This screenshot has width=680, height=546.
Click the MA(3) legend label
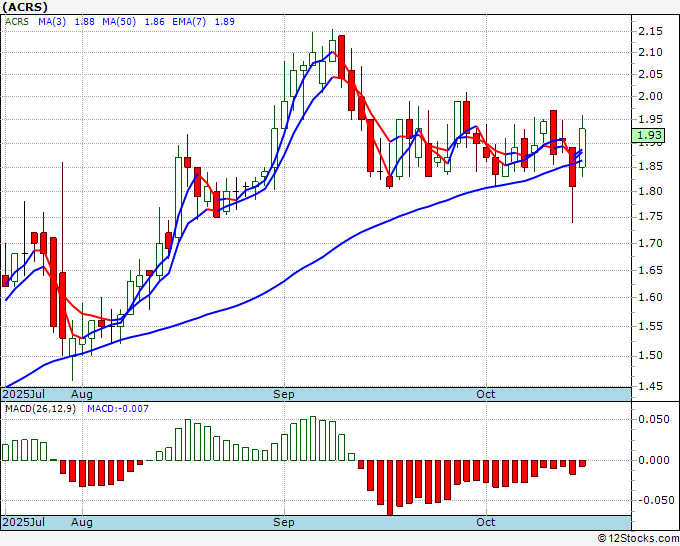tap(52, 22)
